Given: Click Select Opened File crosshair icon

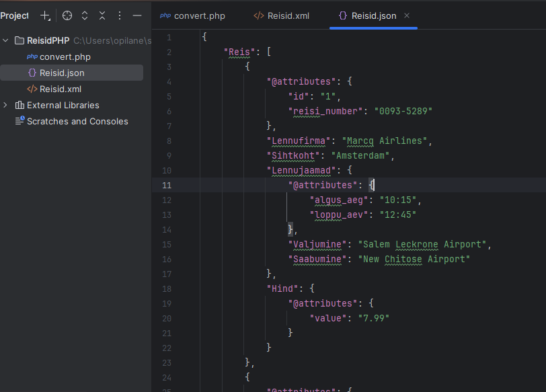Looking at the screenshot, I should pos(67,15).
